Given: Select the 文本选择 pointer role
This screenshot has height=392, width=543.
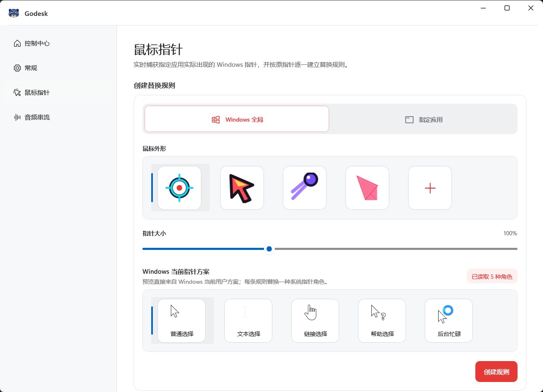Looking at the screenshot, I should tap(248, 321).
